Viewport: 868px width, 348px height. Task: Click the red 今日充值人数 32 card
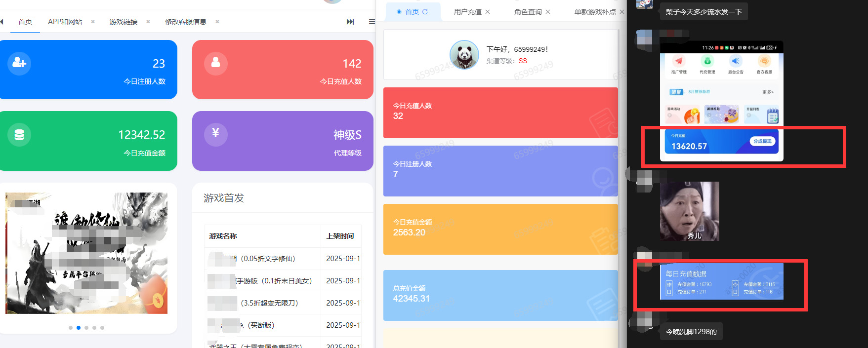pos(500,113)
